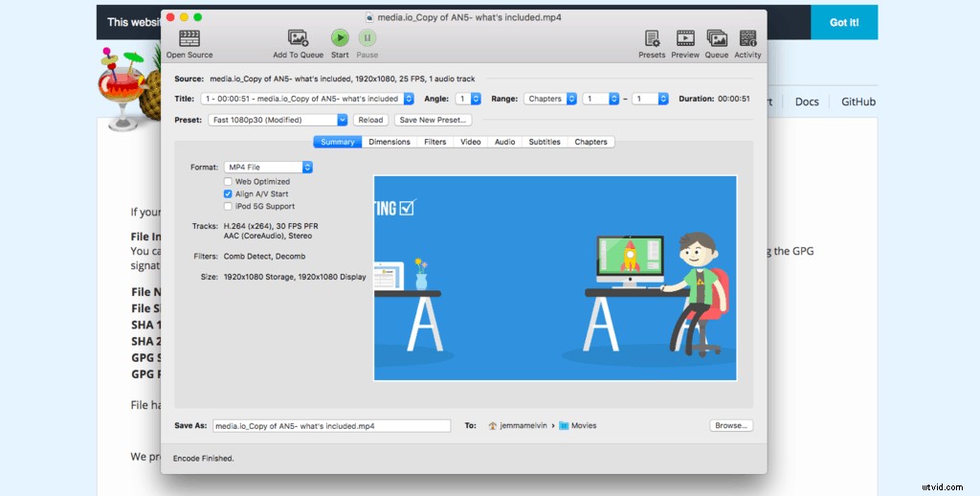Open GitHub link on the website

[858, 101]
